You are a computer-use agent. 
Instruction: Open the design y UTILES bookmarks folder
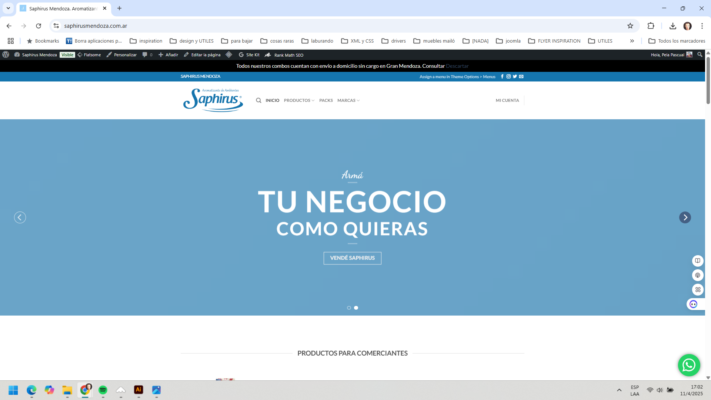(191, 41)
